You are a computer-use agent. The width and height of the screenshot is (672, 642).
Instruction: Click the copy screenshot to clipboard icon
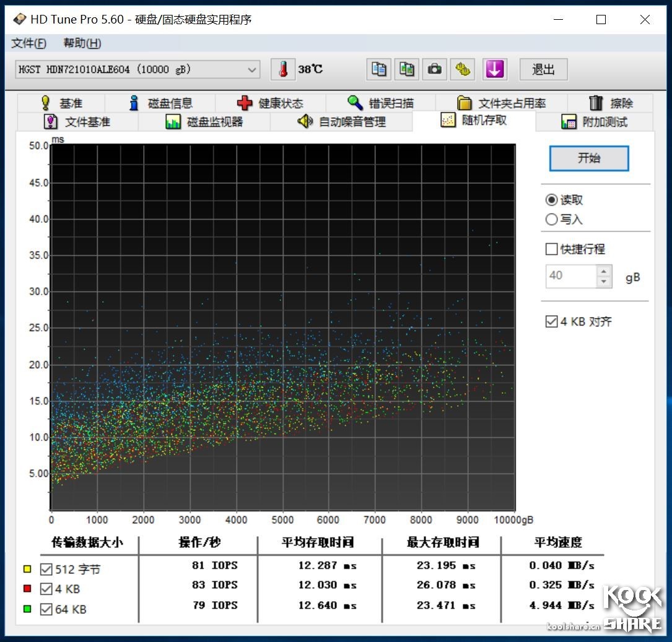tap(406, 69)
